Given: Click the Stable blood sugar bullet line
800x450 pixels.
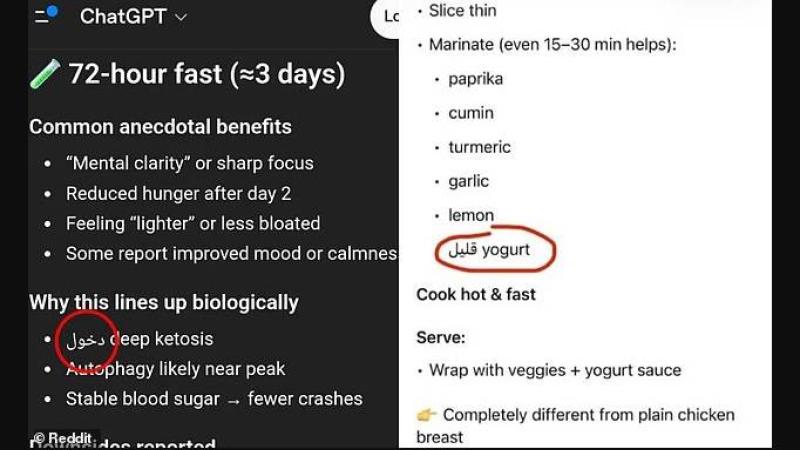Looking at the screenshot, I should click(214, 399).
